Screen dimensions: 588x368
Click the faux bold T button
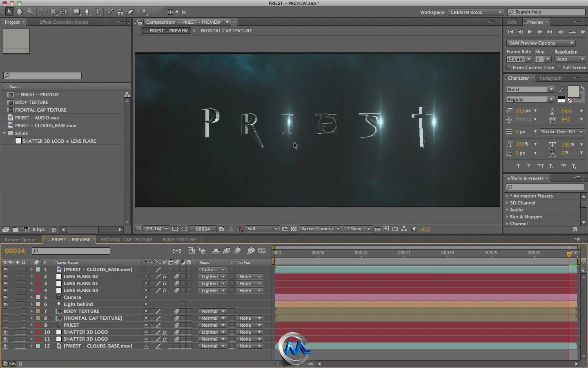click(x=518, y=166)
